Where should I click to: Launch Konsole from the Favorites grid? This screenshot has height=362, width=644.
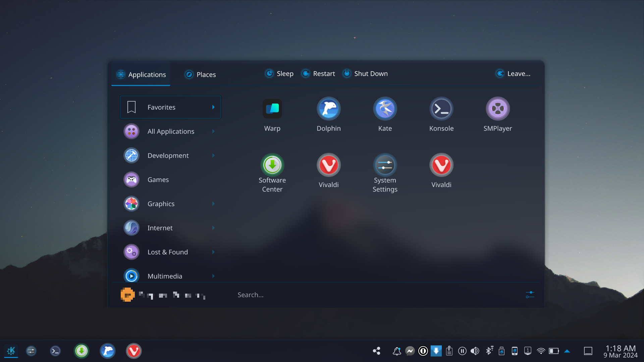tap(441, 109)
